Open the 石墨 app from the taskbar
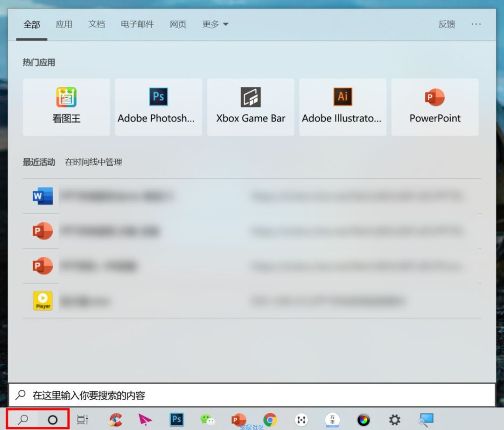Image resolution: width=504 pixels, height=430 pixels. (x=332, y=420)
